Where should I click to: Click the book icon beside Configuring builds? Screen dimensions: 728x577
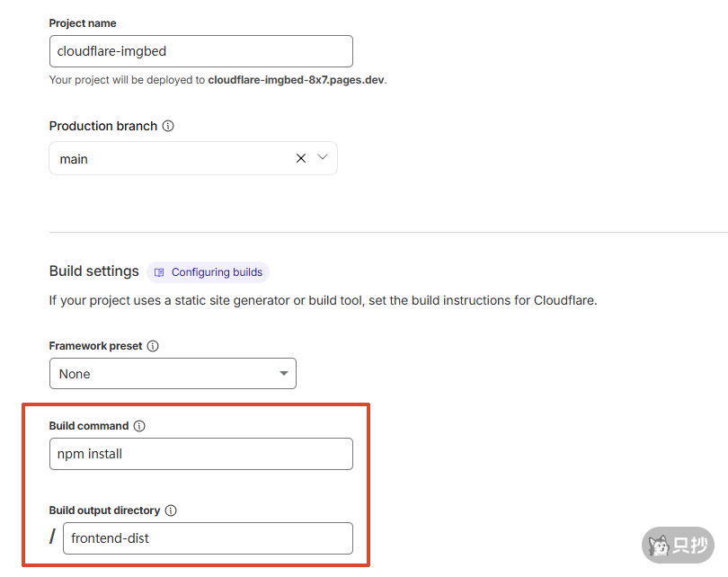click(x=159, y=272)
